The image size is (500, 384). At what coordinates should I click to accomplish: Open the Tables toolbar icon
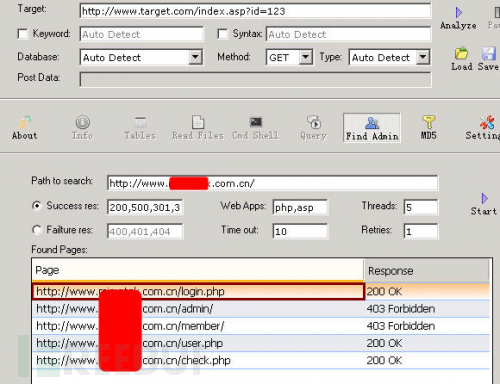(140, 122)
